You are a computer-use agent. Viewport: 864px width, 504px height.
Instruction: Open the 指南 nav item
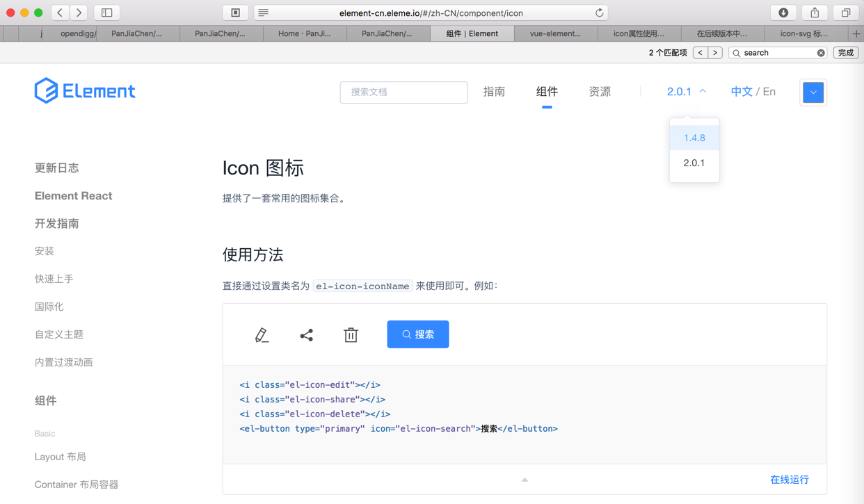pos(494,92)
